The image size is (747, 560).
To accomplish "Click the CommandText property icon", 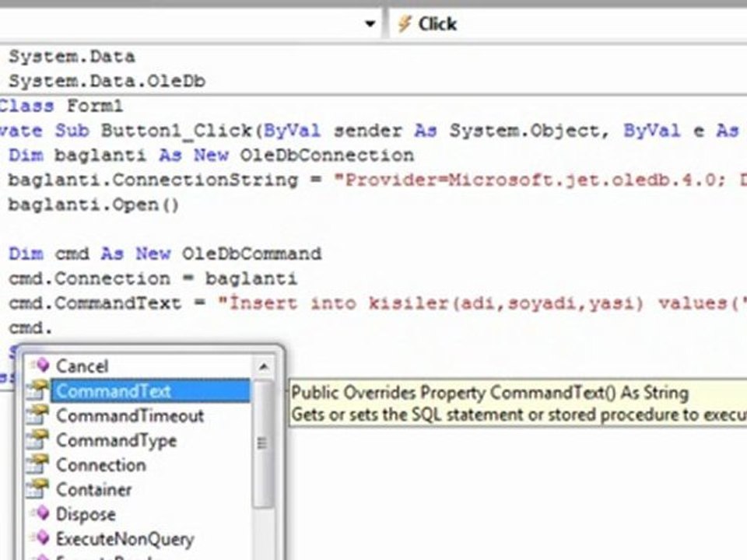I will click(x=37, y=390).
